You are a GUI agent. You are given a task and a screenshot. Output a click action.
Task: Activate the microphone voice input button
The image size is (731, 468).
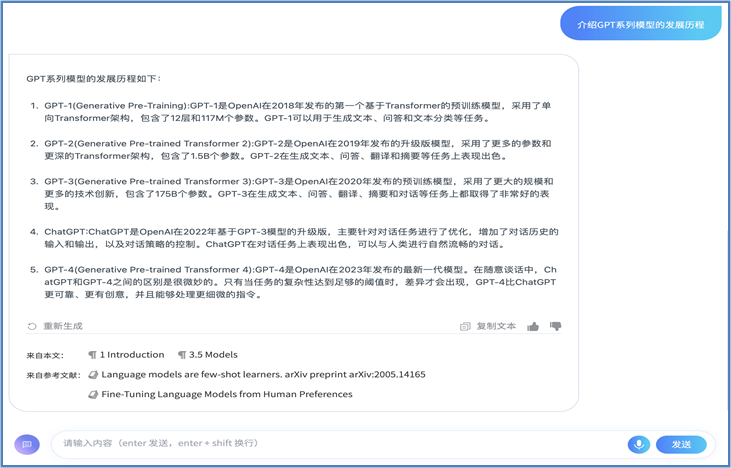(639, 444)
